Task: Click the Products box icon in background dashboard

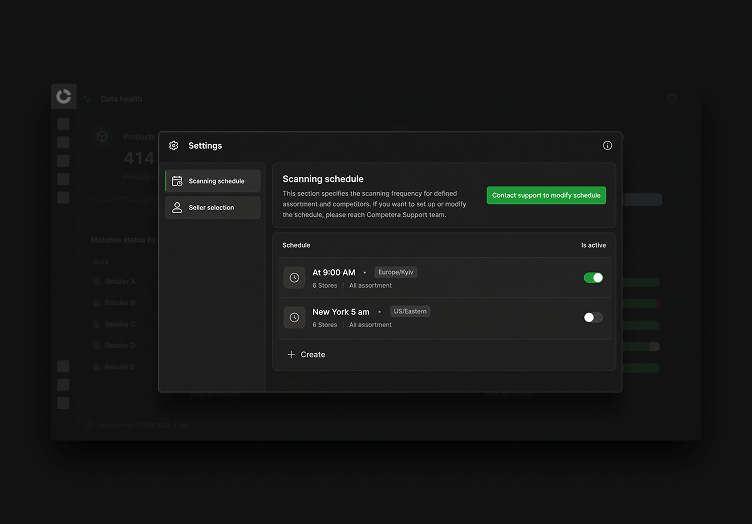Action: (x=102, y=137)
